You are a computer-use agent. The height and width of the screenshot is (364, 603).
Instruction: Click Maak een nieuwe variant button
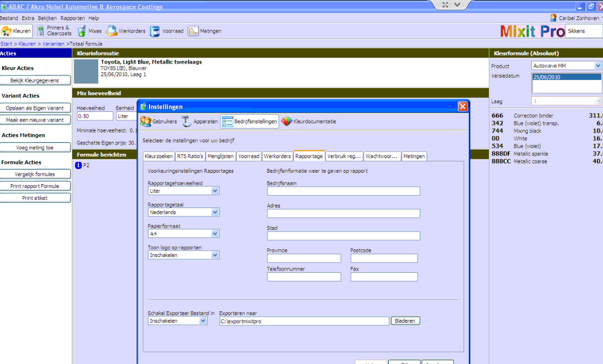click(35, 120)
